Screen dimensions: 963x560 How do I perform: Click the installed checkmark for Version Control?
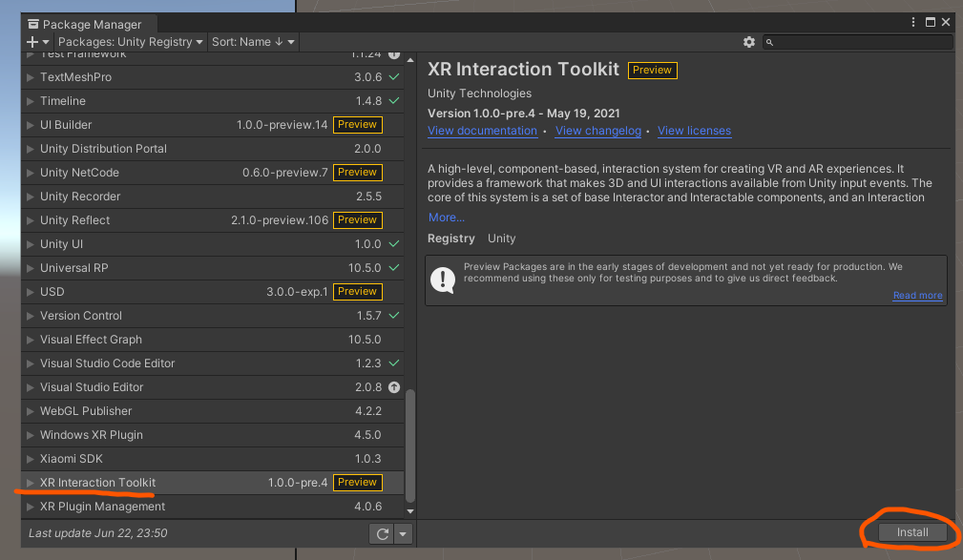(x=394, y=316)
